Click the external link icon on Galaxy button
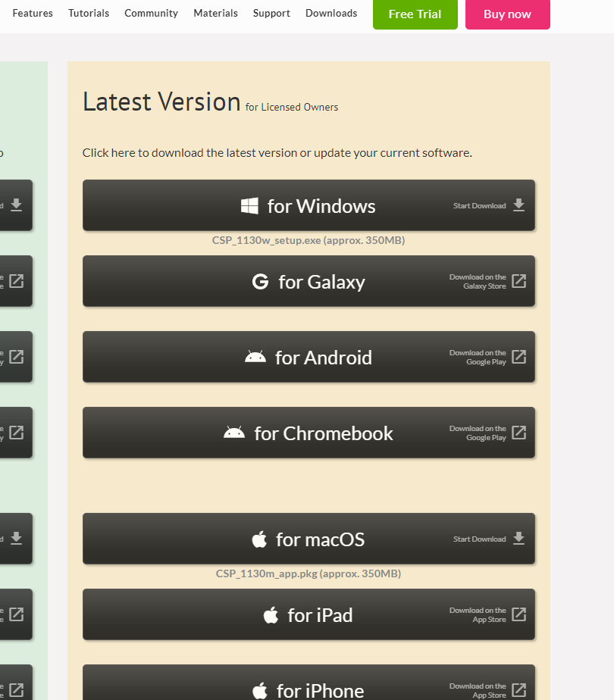Image resolution: width=614 pixels, height=700 pixels. pyautogui.click(x=519, y=281)
